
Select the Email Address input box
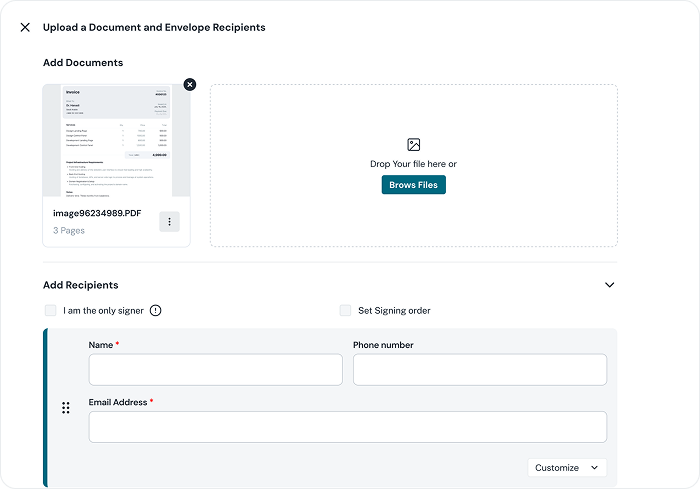(347, 427)
